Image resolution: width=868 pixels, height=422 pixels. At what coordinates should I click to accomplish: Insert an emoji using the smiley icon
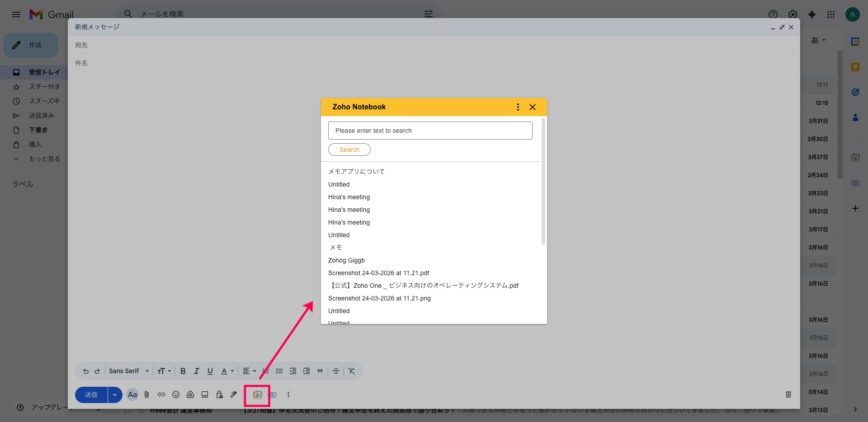[176, 394]
